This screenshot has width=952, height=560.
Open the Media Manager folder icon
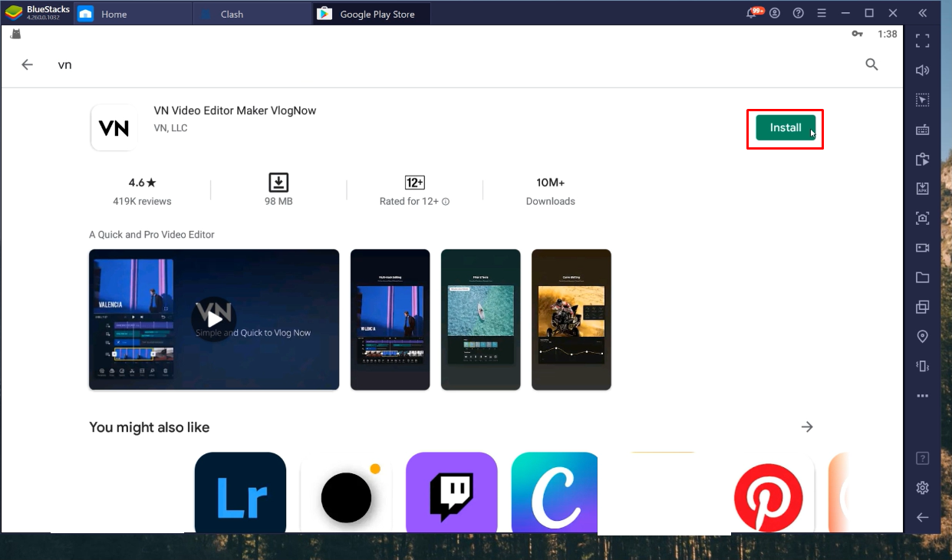(x=922, y=277)
